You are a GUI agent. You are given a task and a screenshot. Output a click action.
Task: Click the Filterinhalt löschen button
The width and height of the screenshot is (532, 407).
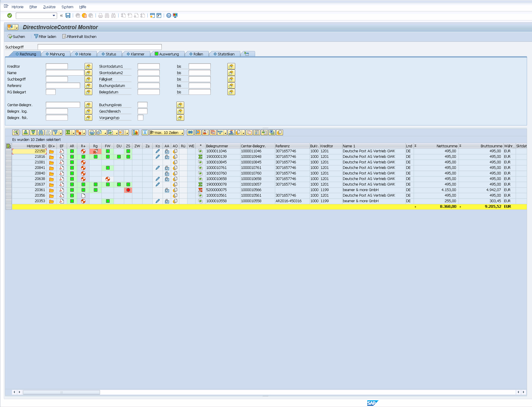point(79,36)
